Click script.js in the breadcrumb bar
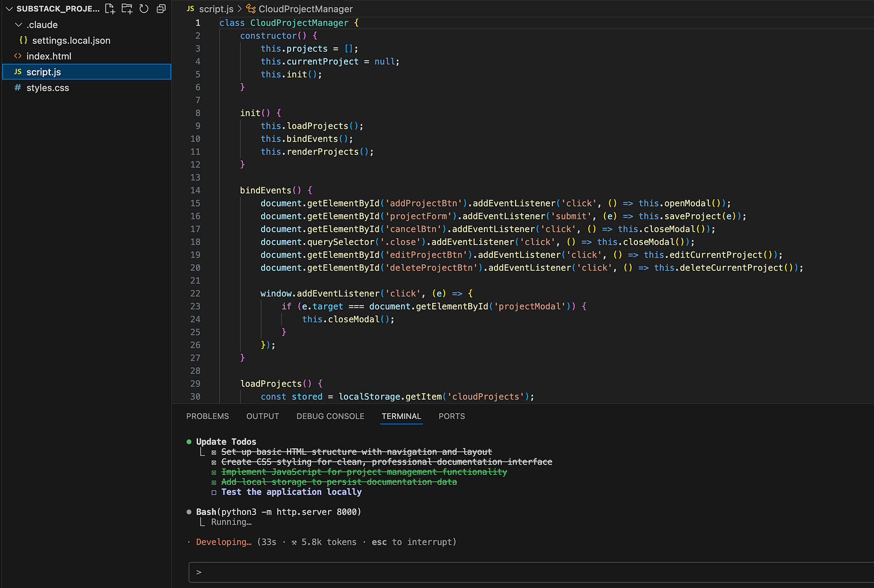Screen dimensions: 874x588 point(216,9)
